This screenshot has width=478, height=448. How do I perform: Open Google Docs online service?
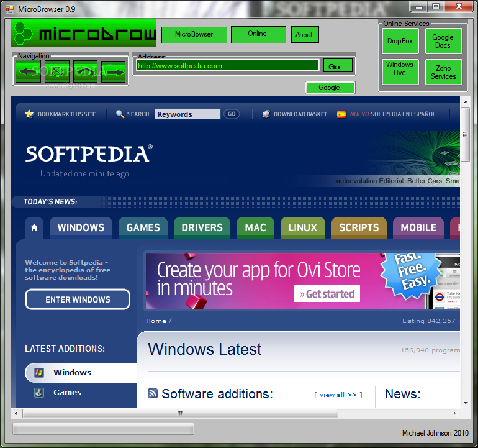444,41
